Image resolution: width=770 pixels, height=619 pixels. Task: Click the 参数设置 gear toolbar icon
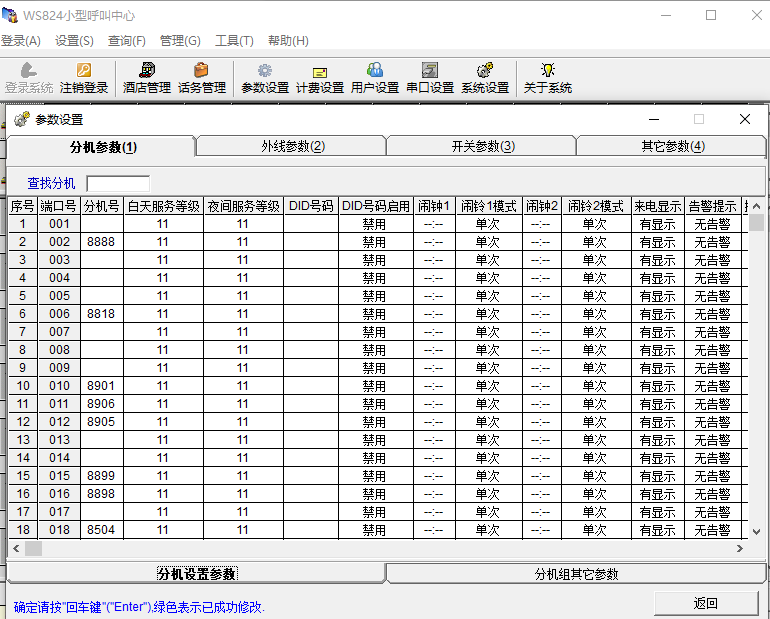coord(265,71)
